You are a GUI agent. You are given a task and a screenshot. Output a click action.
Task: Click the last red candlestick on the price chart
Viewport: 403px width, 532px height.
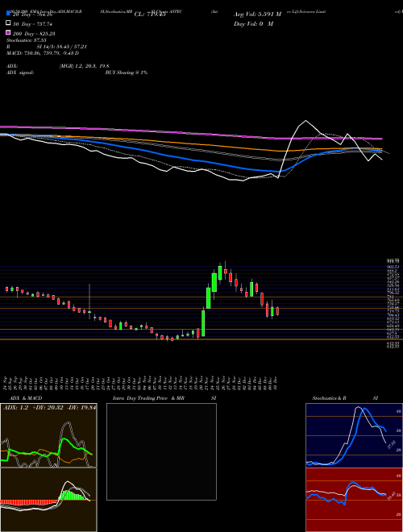tap(277, 311)
